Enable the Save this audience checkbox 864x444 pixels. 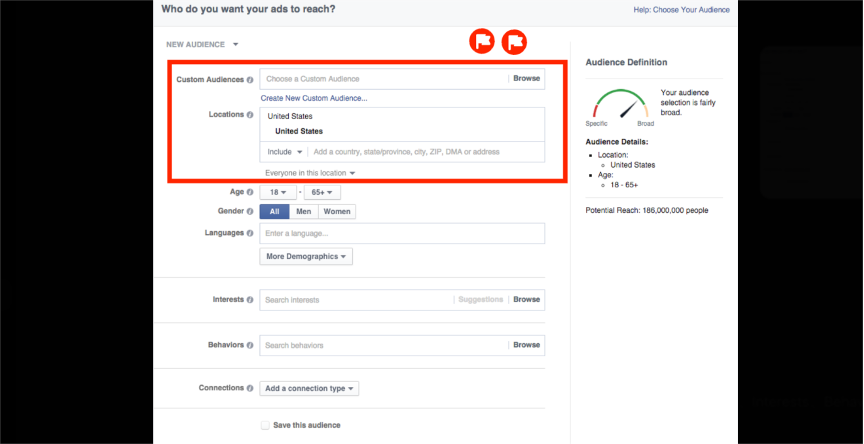click(265, 425)
